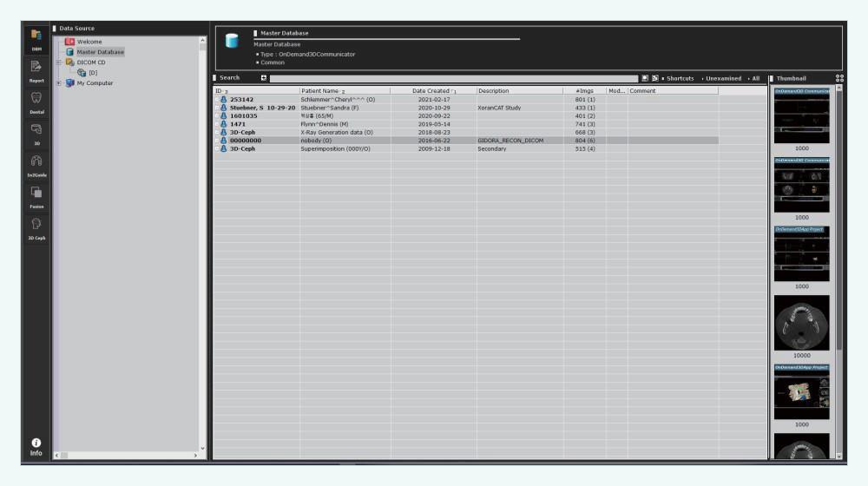
Task: Open OnDemand3DApp Project third thumbnail
Action: tap(801, 253)
